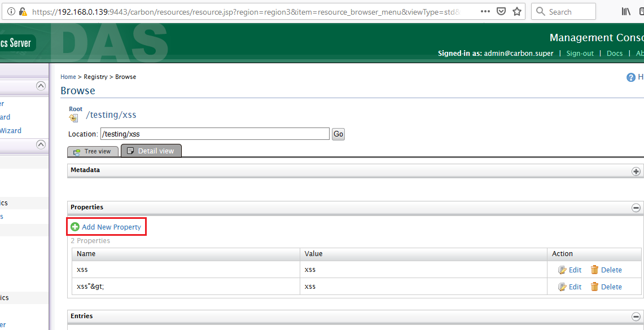Click the Root link
Screen dimensions: 644x330
(76, 109)
